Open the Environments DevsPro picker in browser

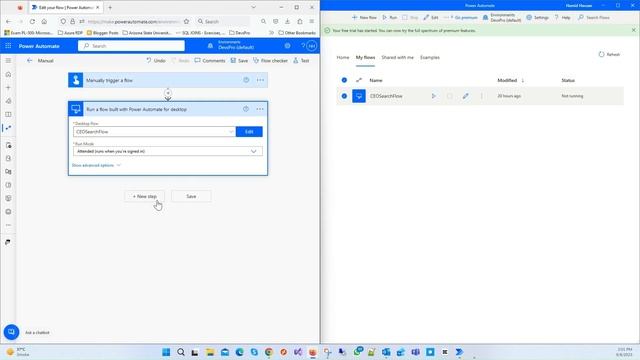(x=231, y=45)
